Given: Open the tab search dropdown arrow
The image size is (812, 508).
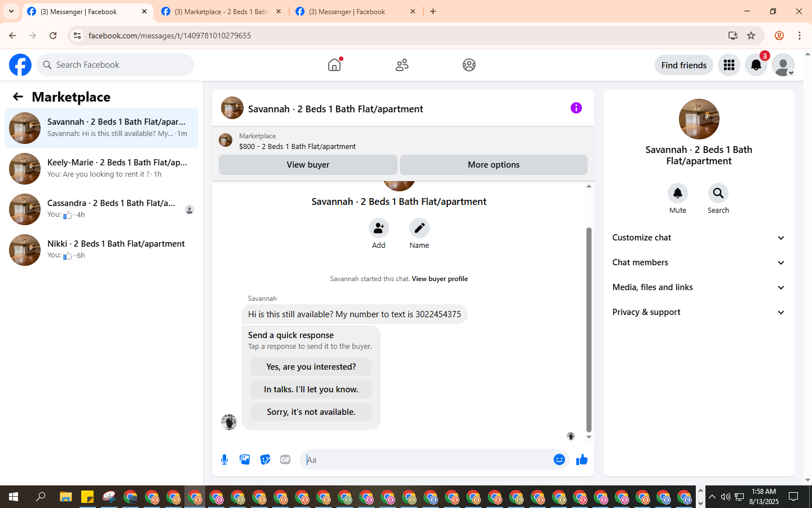Looking at the screenshot, I should coord(11,11).
